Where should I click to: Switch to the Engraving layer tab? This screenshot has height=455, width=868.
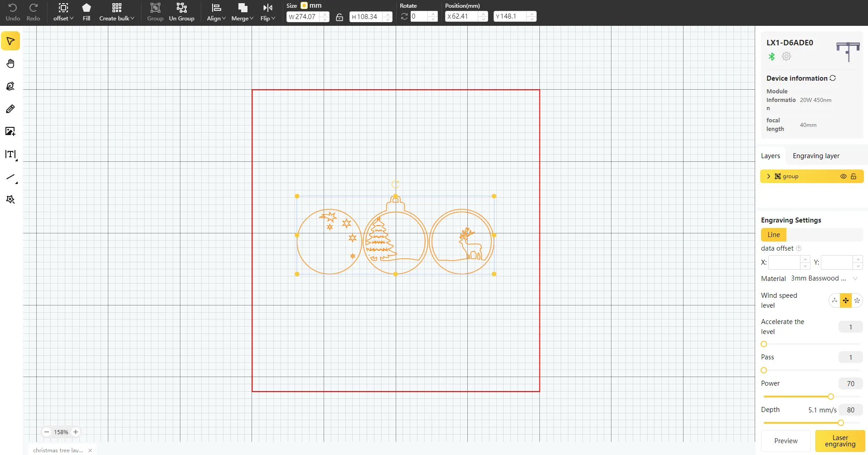[816, 156]
